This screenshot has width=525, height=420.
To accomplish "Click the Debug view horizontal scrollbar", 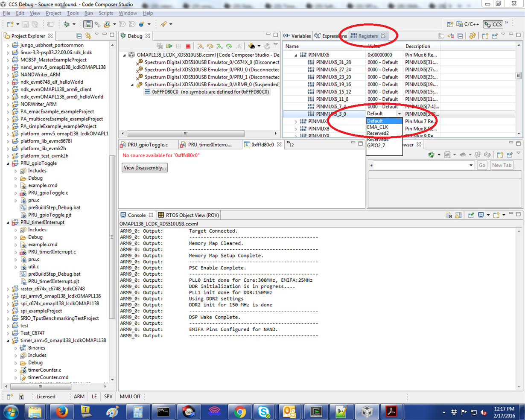I will (x=186, y=134).
